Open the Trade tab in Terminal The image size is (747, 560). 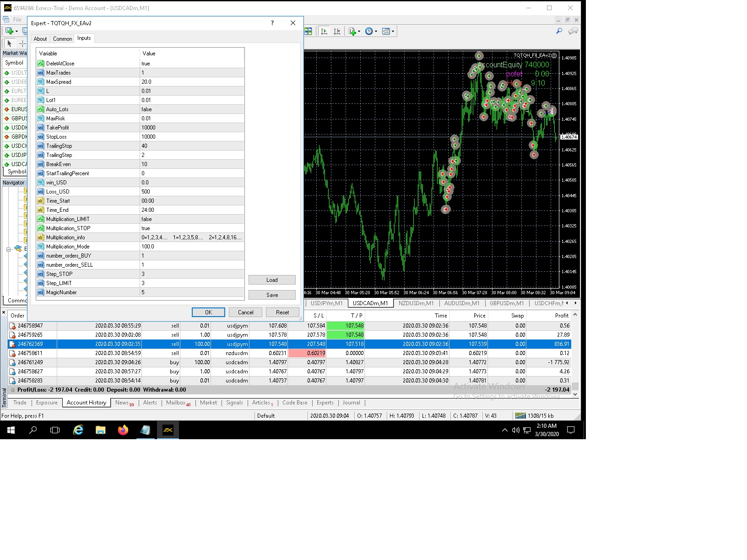click(20, 403)
